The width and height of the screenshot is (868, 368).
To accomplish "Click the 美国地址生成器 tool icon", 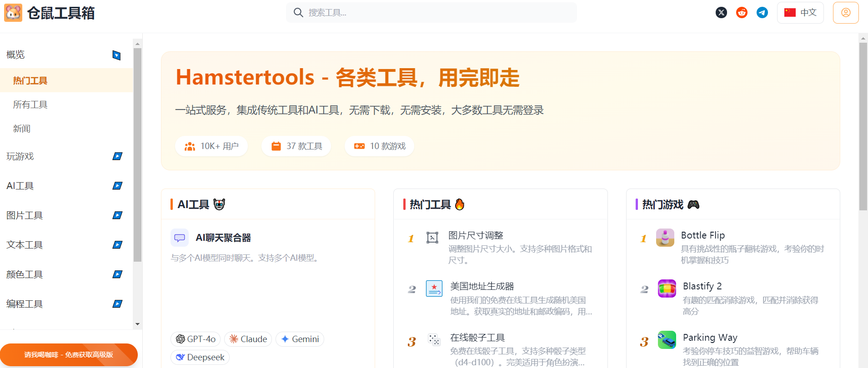I will [434, 288].
